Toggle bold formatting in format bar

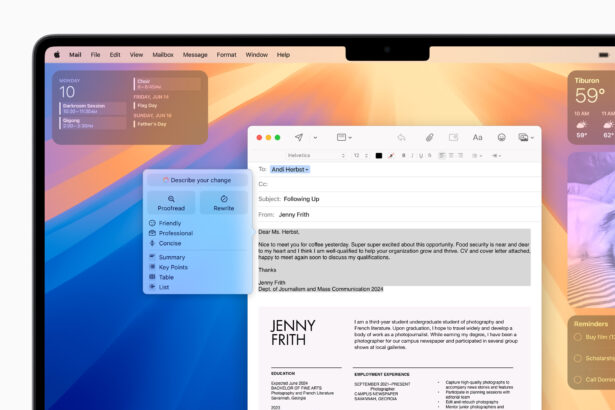pos(404,156)
